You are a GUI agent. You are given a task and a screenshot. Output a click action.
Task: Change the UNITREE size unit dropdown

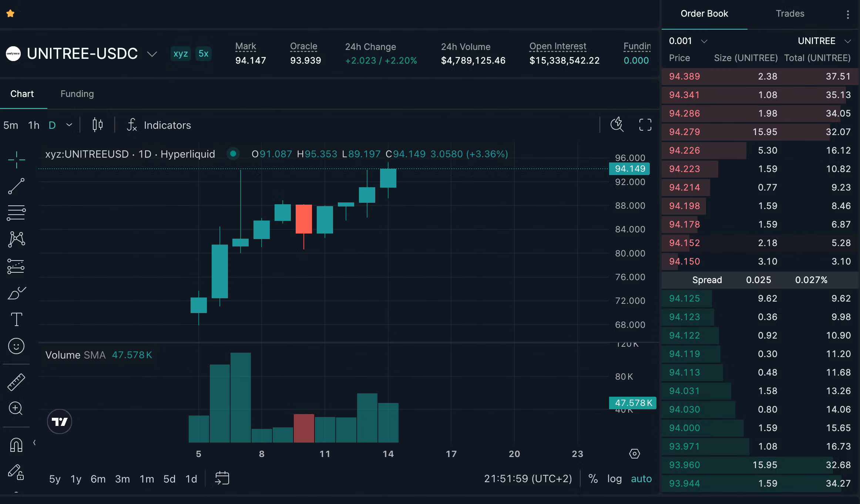(x=824, y=41)
